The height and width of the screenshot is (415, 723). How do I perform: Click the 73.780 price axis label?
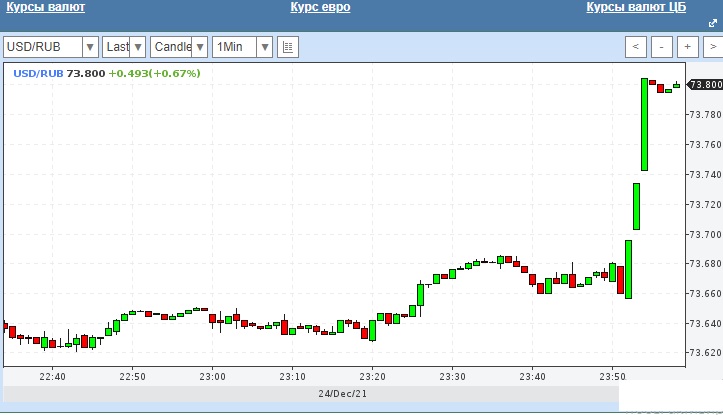705,114
